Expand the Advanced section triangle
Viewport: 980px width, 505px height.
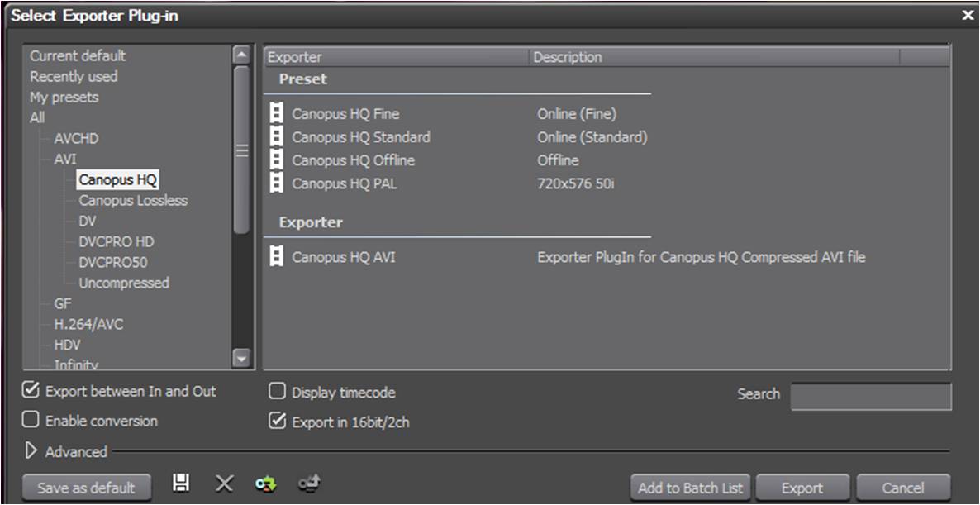(x=32, y=451)
